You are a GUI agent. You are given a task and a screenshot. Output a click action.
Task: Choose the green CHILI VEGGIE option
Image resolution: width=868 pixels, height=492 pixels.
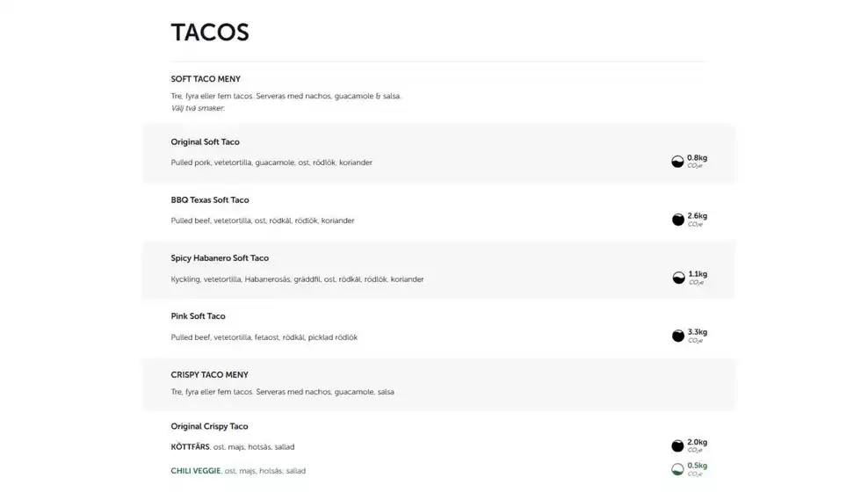click(x=195, y=471)
